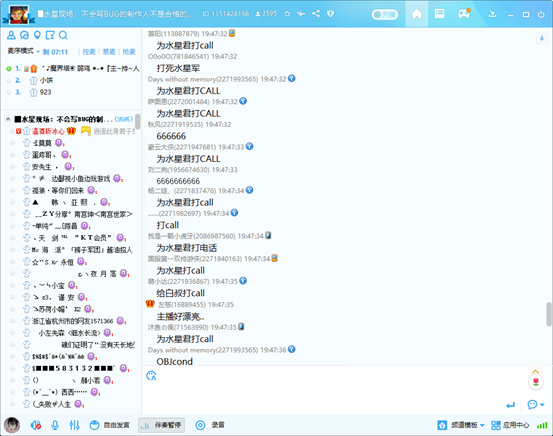553x436 pixels.
Task: Expand the panel with the orange up chevron
Action: pyautogui.click(x=535, y=371)
